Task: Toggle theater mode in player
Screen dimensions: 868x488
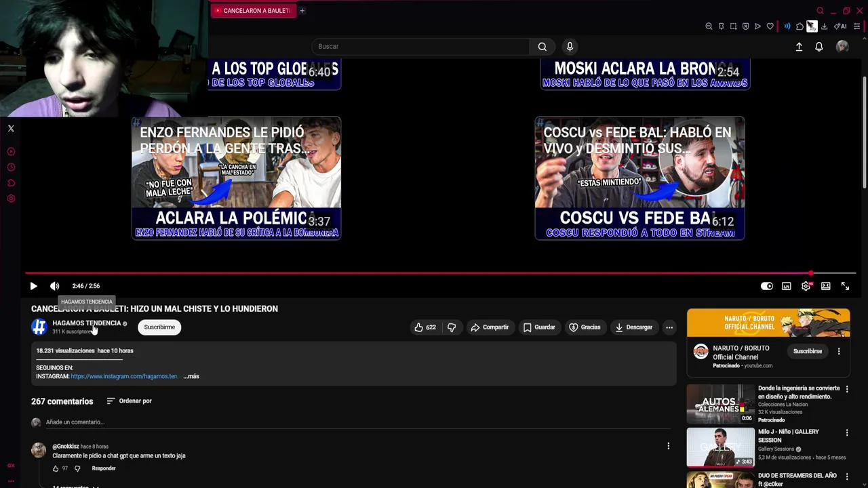Action: 825,286
